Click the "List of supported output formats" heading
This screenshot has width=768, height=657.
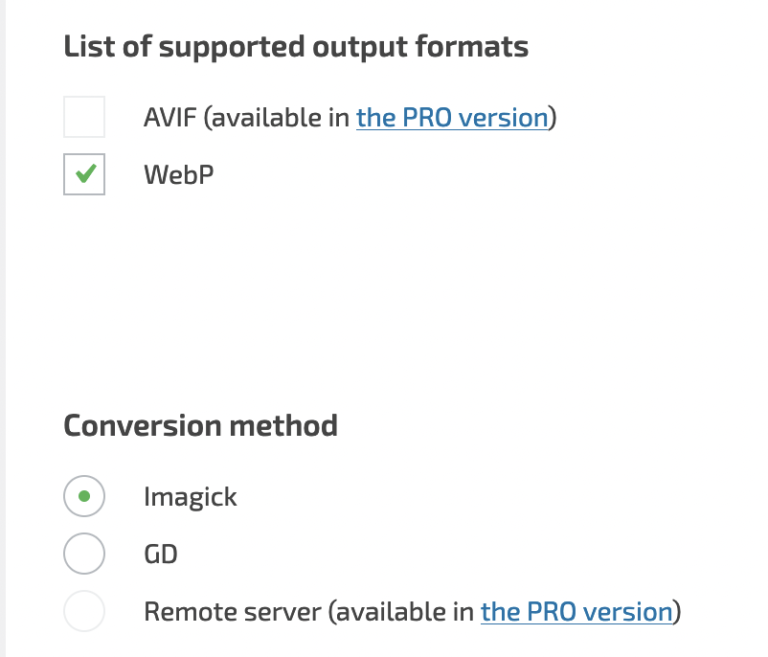click(x=296, y=47)
